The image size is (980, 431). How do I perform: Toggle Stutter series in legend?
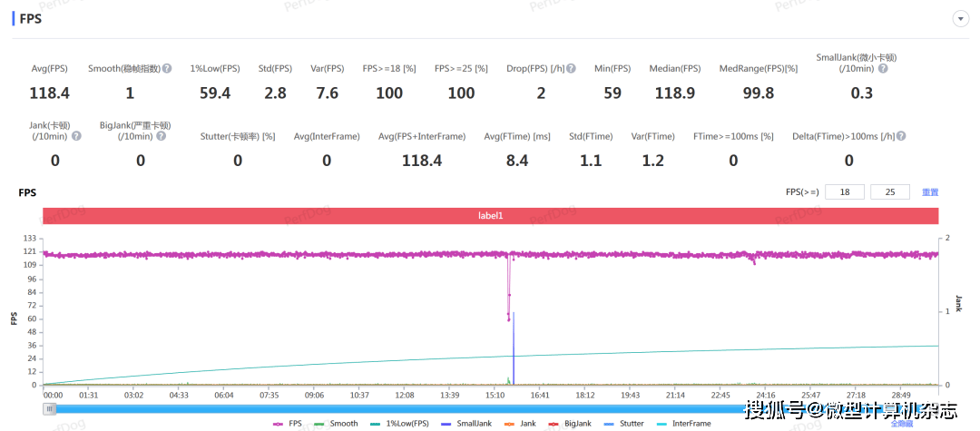click(x=627, y=423)
